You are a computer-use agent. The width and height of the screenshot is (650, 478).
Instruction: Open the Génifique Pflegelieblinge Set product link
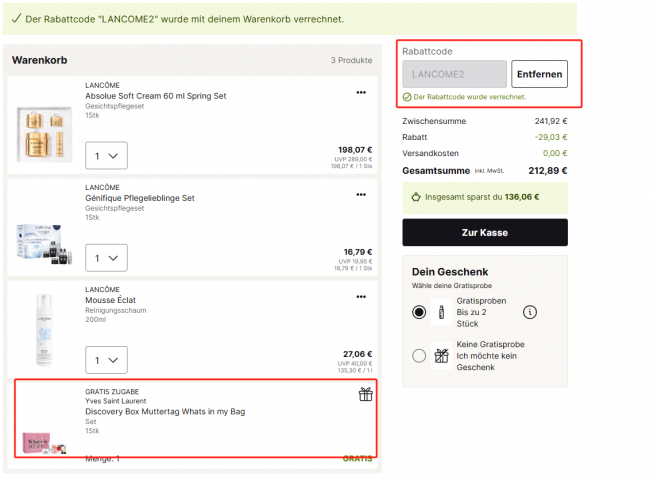click(x=140, y=198)
